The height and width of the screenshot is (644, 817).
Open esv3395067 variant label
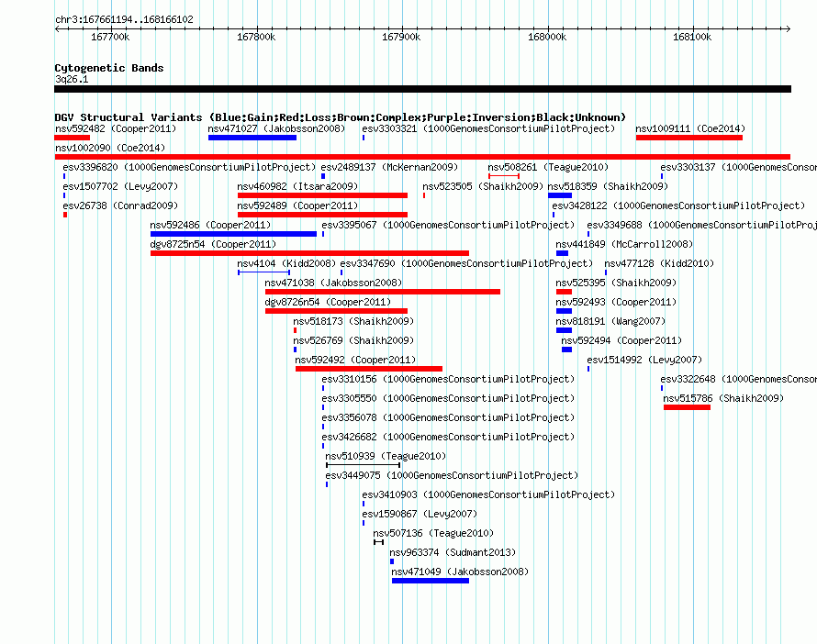click(448, 225)
